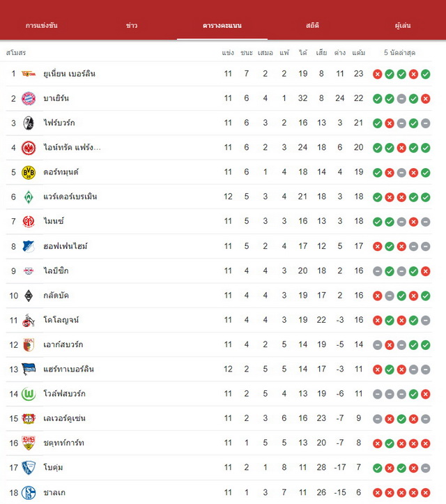The width and height of the screenshot is (446, 504).
Task: Click the ตารางคะแนน standings tab
Action: point(222,25)
